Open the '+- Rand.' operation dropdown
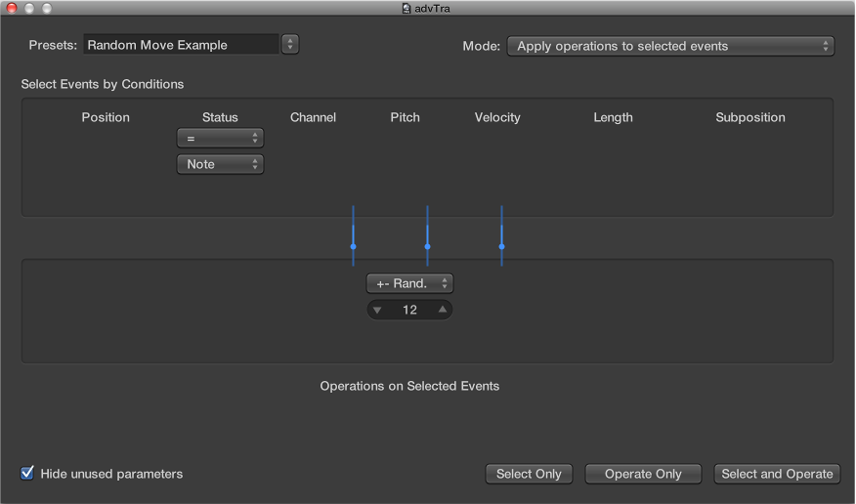Viewport: 856px width, 504px height. point(409,283)
